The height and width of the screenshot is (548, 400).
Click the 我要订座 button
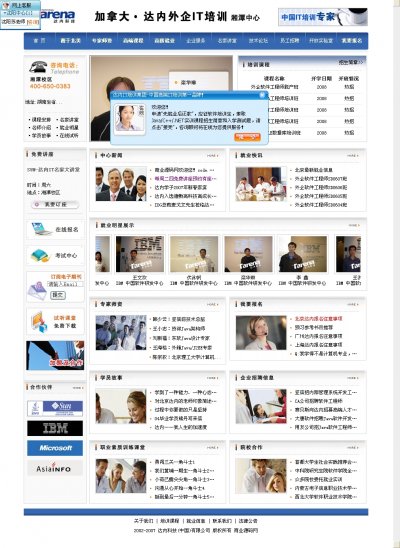(55, 204)
